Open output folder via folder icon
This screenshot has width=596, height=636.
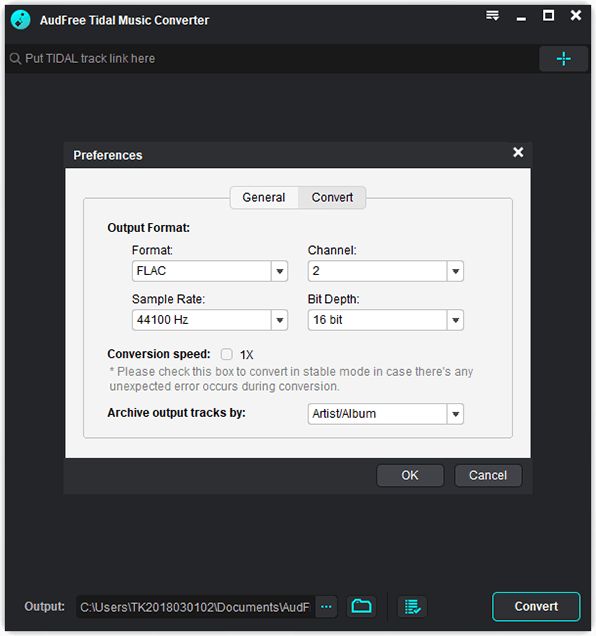[x=361, y=607]
